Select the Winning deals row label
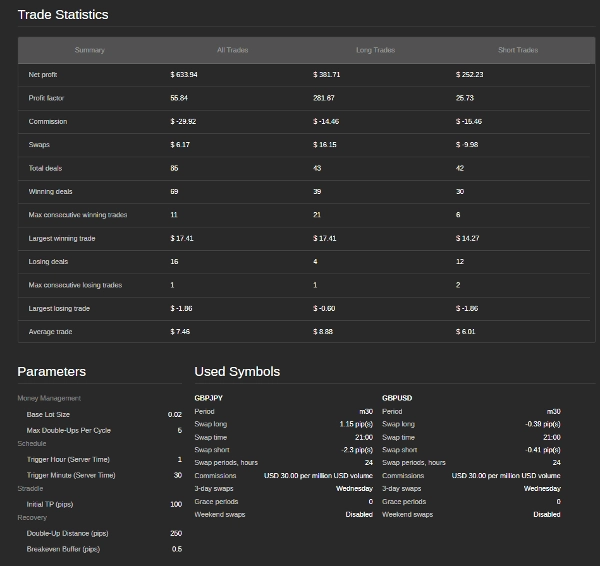This screenshot has width=600, height=566. point(51,192)
